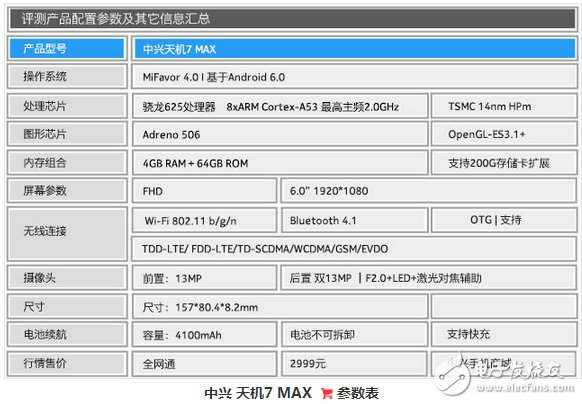Click the '屏幕参数' row label

click(x=67, y=190)
